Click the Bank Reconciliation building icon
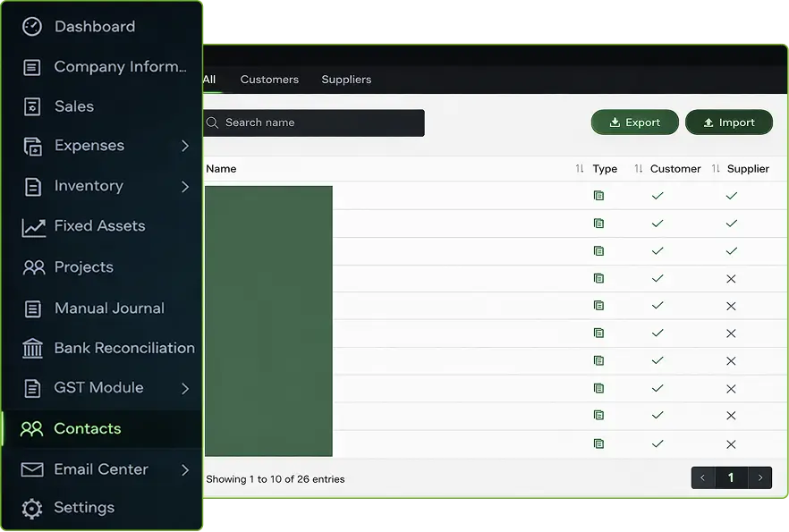 coord(32,349)
